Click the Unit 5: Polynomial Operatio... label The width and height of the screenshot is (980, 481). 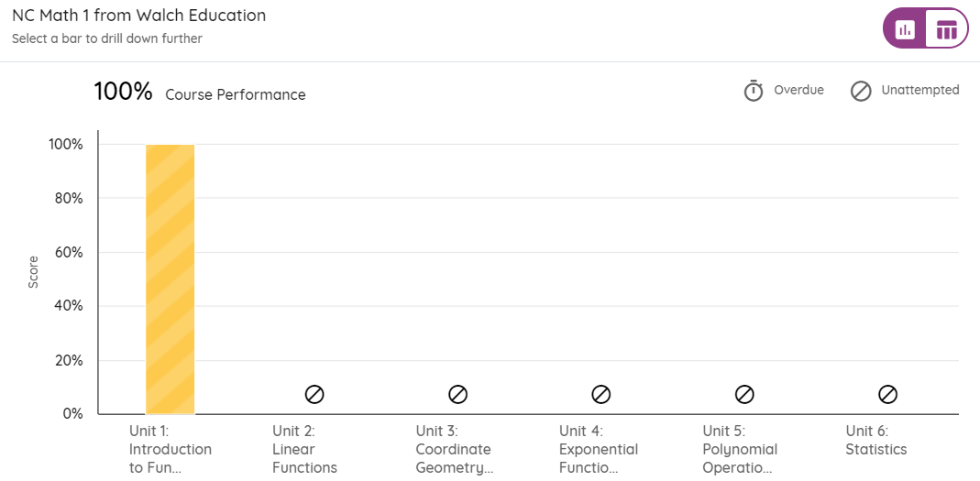[x=740, y=449]
